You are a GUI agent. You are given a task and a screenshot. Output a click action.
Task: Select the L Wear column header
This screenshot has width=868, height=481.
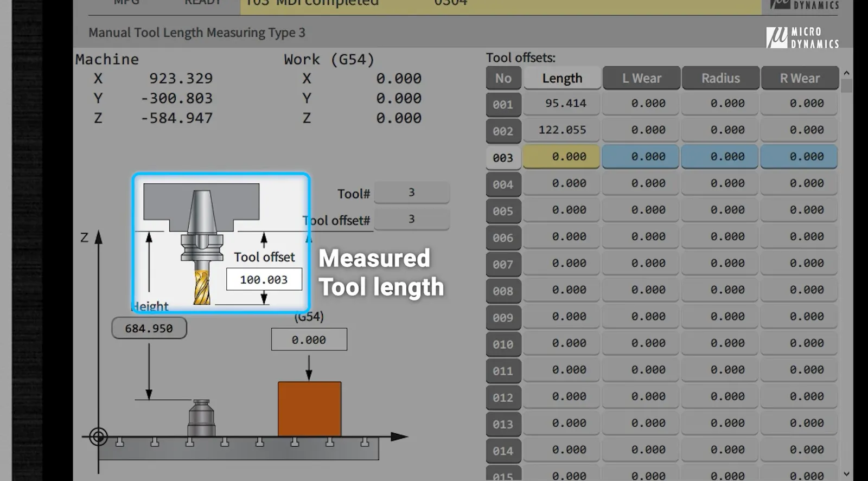[641, 78]
